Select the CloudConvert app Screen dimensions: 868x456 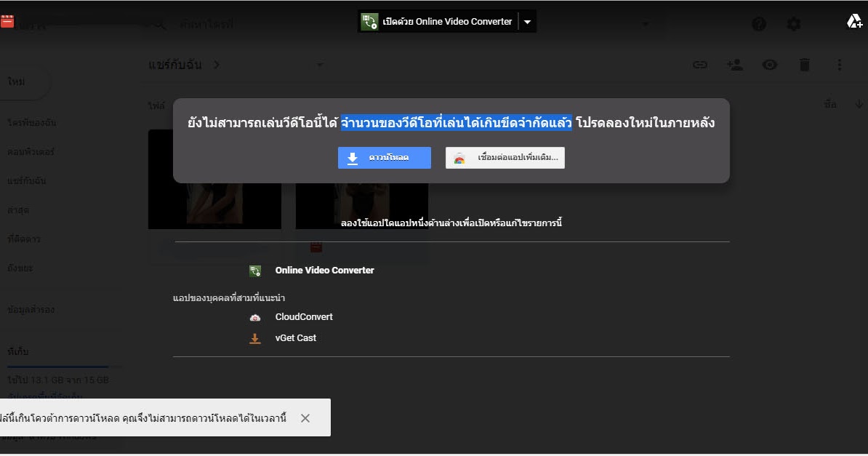[304, 317]
